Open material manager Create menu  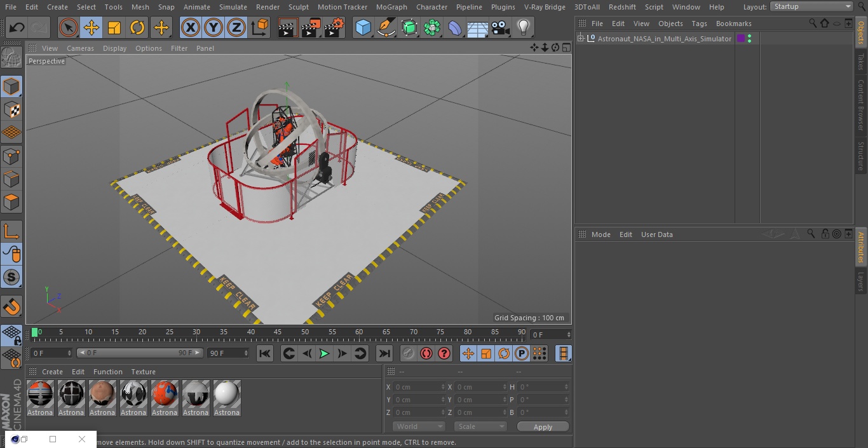point(52,372)
